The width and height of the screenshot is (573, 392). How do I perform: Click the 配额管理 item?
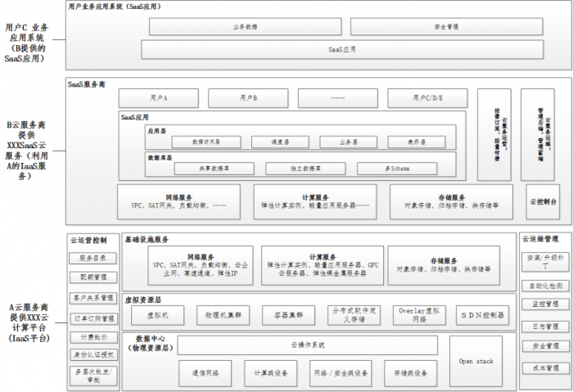click(x=92, y=277)
